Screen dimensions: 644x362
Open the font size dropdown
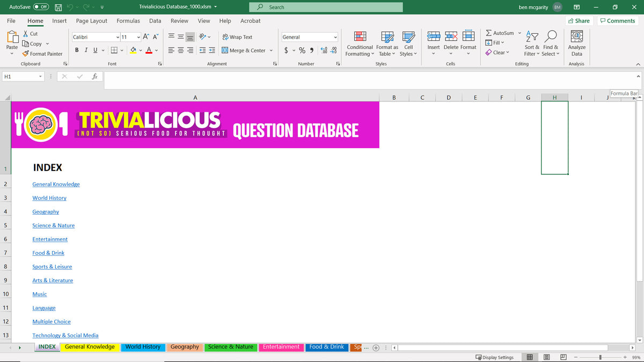tap(138, 37)
